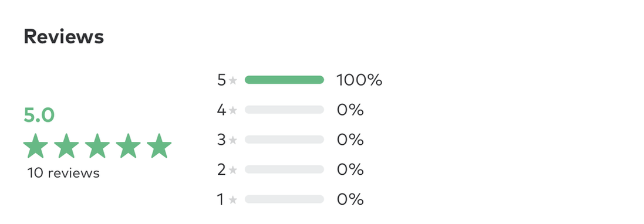
Task: Select the empty 4-star rating bar
Action: pos(284,110)
